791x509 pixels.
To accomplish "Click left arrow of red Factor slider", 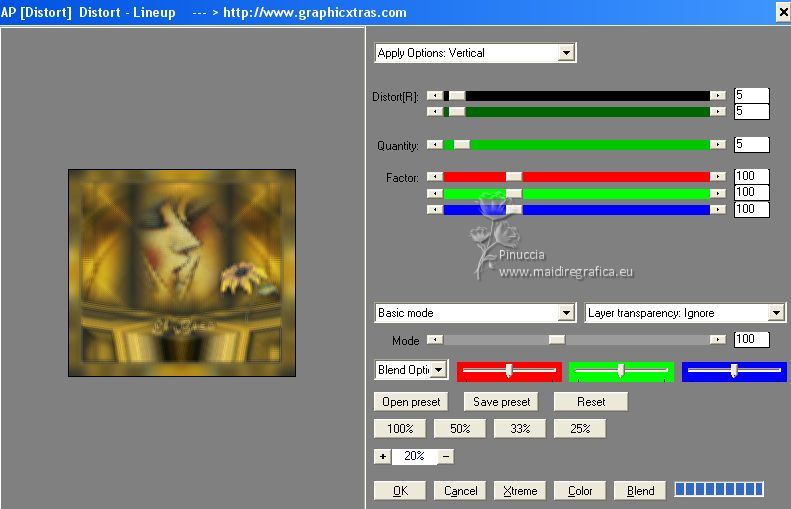I will pos(434,177).
